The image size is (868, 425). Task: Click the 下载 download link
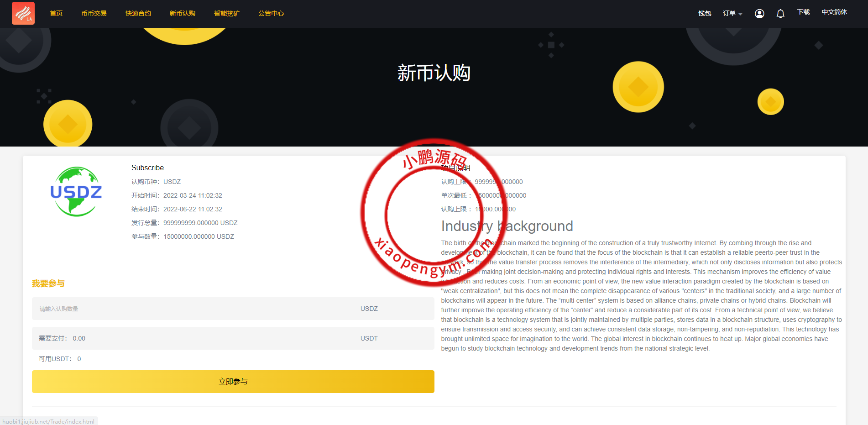pyautogui.click(x=803, y=12)
